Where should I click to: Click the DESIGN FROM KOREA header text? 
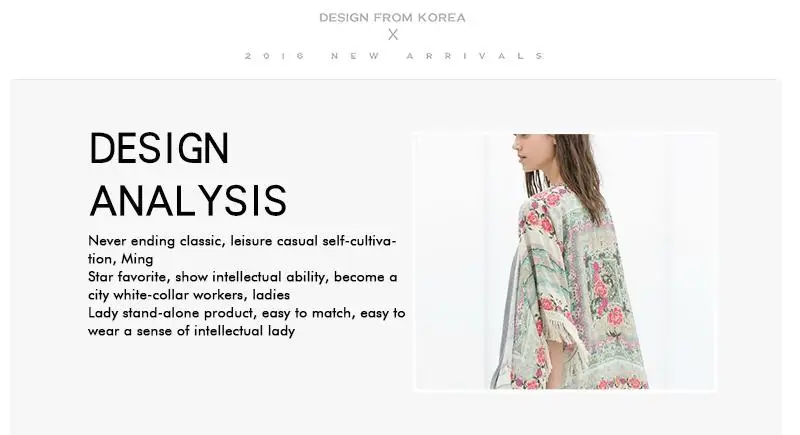(392, 18)
